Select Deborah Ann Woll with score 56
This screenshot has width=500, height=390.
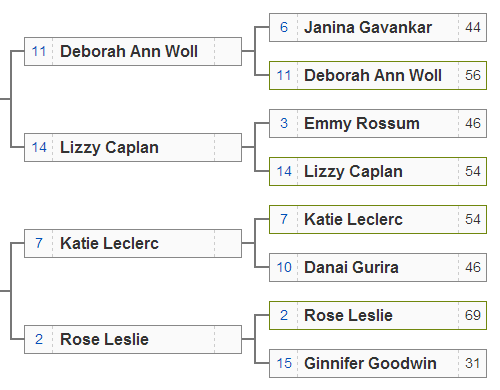[378, 75]
